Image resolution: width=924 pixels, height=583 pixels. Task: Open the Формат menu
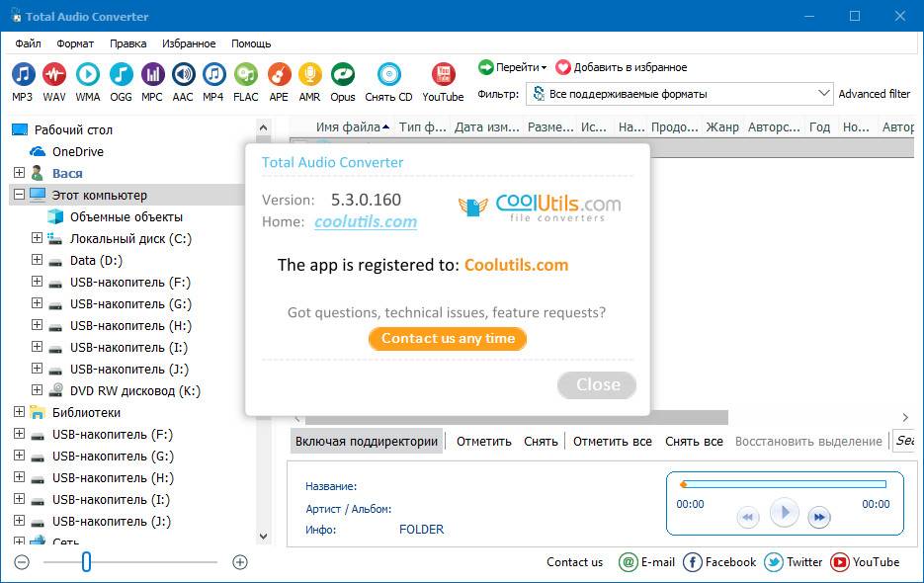point(75,43)
